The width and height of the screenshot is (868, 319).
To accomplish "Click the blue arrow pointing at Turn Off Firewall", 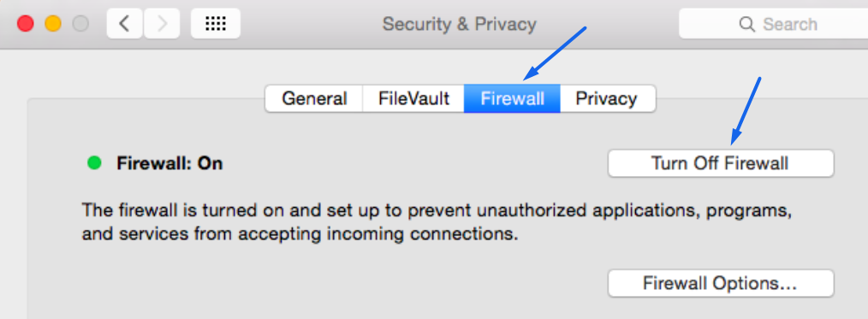I will 746,110.
